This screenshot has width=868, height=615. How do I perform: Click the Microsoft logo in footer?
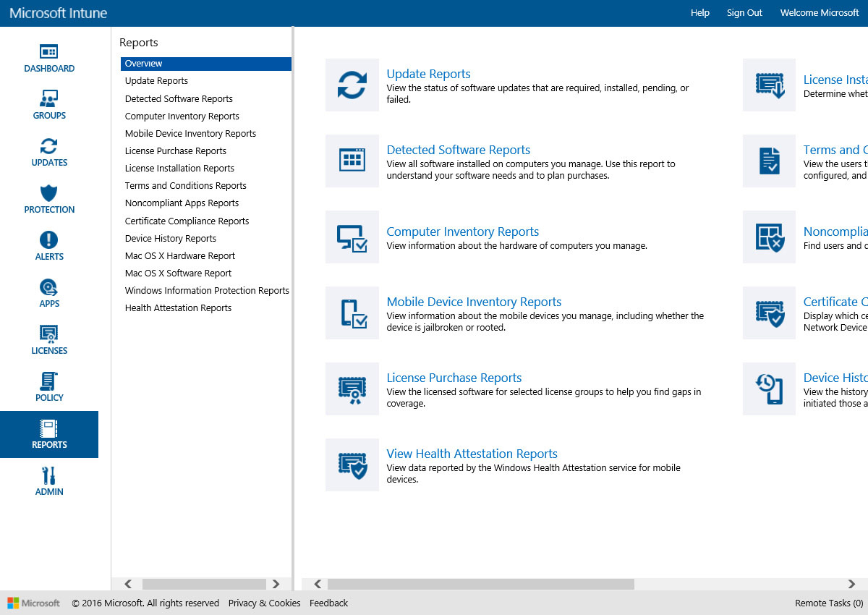pyautogui.click(x=33, y=603)
